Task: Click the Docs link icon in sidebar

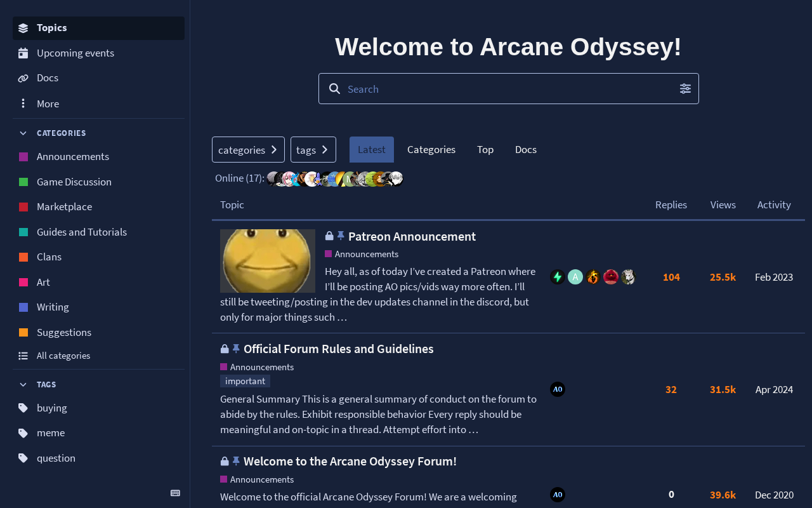Action: 23,78
